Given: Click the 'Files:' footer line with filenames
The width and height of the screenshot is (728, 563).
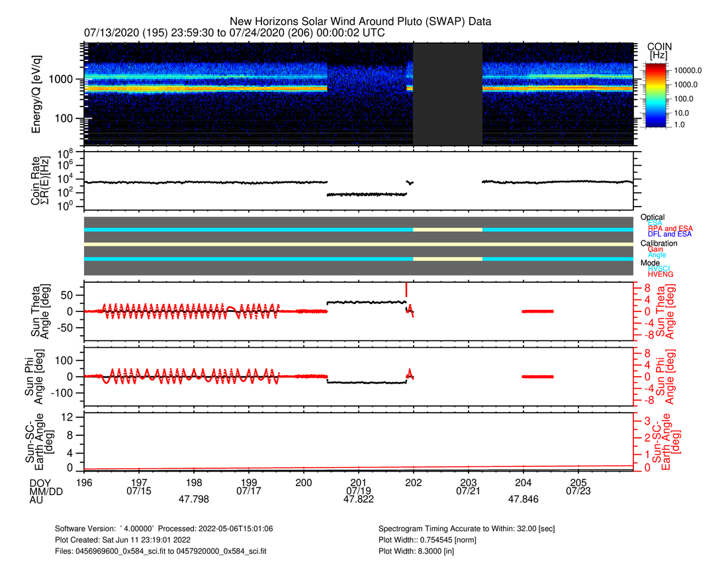Looking at the screenshot, I should tap(163, 550).
